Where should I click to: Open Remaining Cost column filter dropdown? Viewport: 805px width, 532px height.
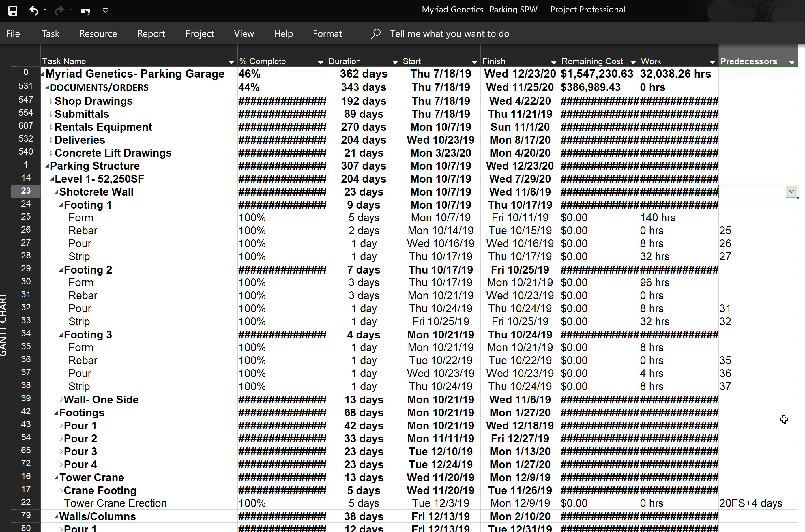pyautogui.click(x=633, y=62)
